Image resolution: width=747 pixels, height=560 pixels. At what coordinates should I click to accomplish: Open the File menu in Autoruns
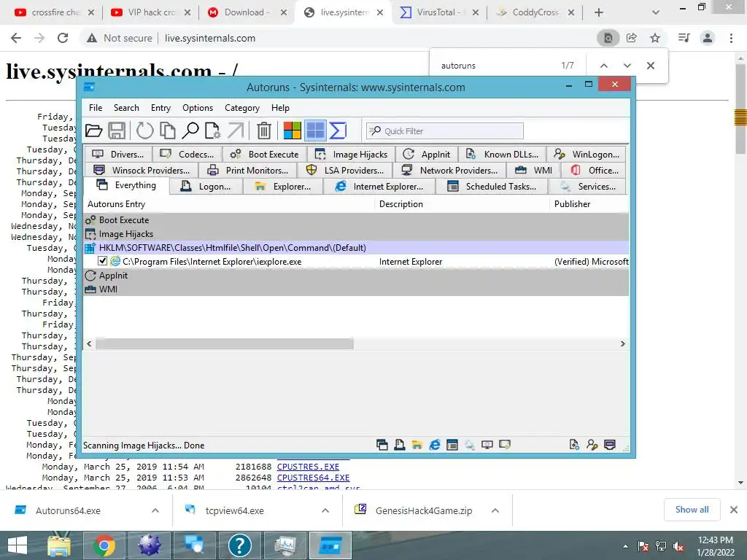coord(96,108)
